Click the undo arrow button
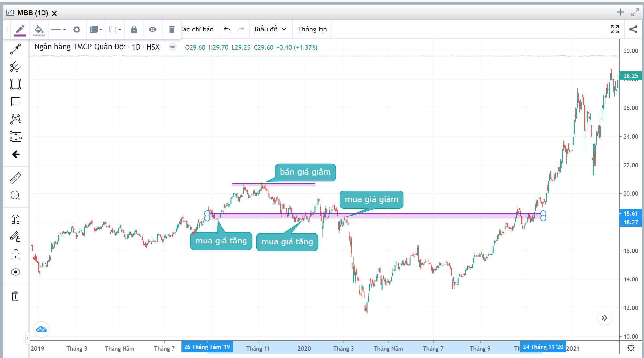The width and height of the screenshot is (644, 358). (227, 29)
